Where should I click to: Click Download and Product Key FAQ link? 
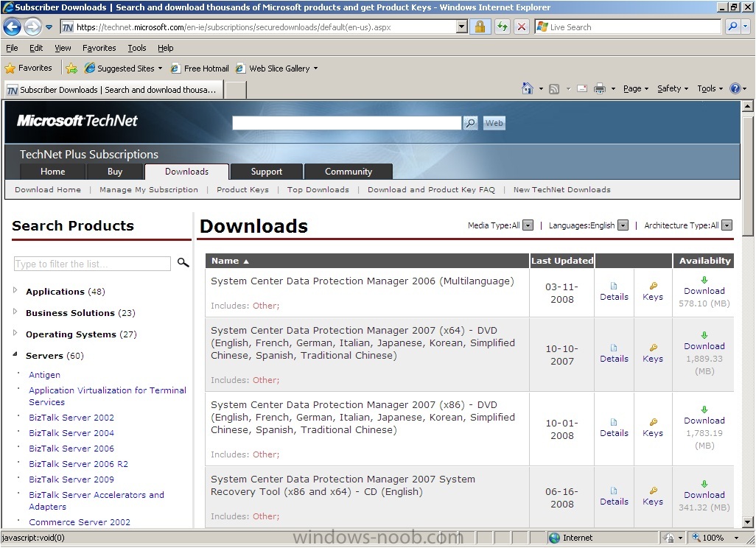coord(431,189)
